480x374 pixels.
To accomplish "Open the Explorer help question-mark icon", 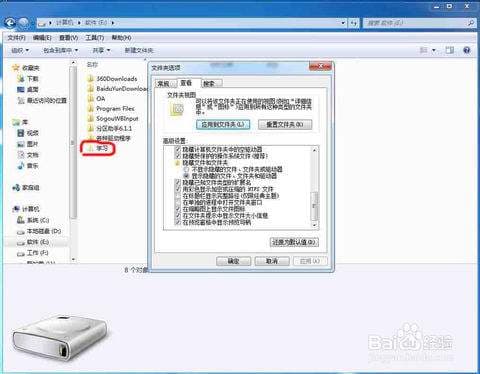I will click(x=467, y=50).
